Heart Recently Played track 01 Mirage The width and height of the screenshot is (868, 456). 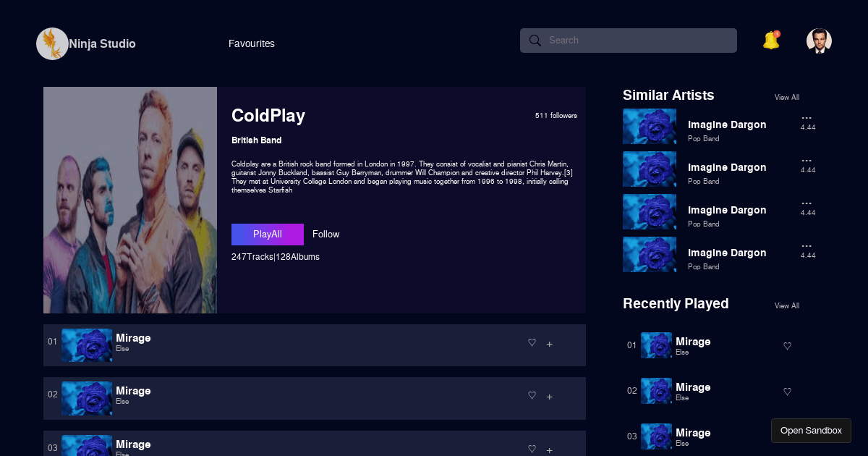click(x=787, y=347)
